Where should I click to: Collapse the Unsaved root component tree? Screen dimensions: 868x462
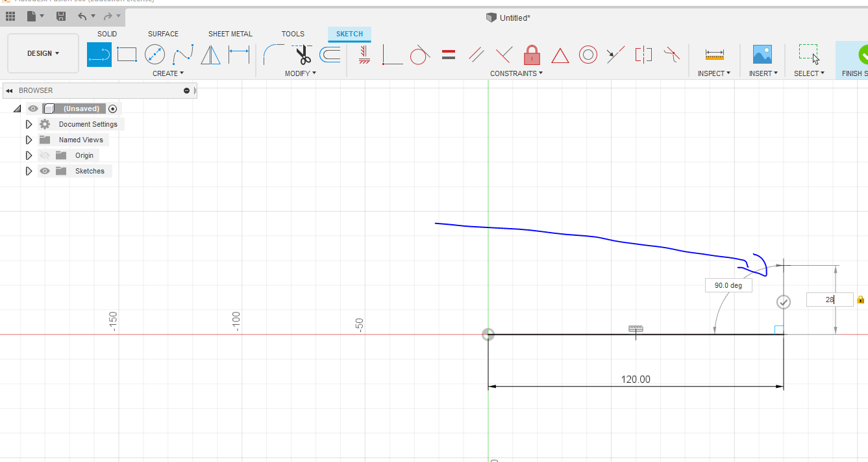pos(18,109)
